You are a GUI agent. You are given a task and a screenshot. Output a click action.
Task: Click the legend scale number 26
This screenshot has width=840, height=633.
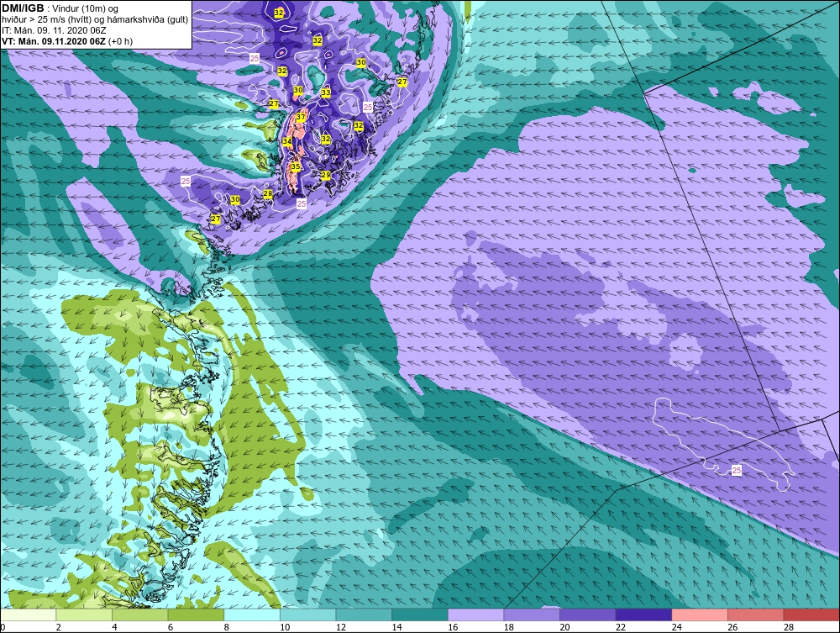pos(732,627)
